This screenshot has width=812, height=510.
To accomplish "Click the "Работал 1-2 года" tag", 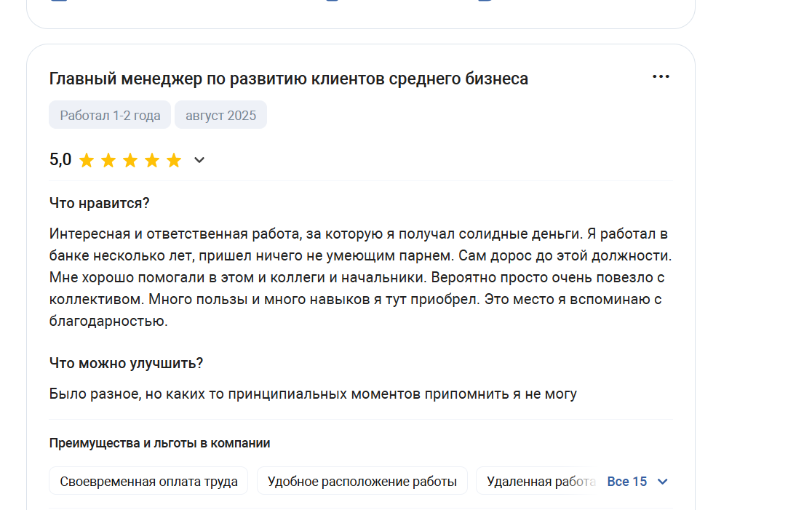I will coord(110,115).
